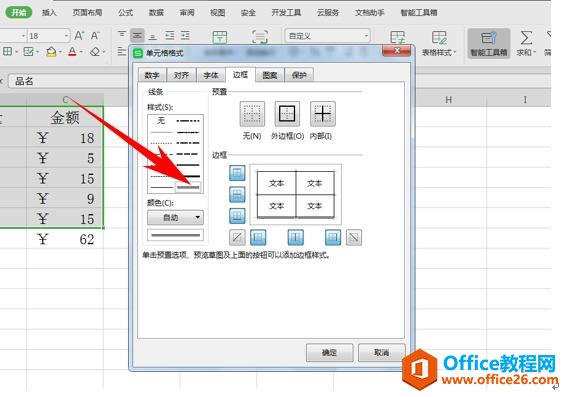
Task: Click the formula bar showing 品名
Action: tap(68, 81)
